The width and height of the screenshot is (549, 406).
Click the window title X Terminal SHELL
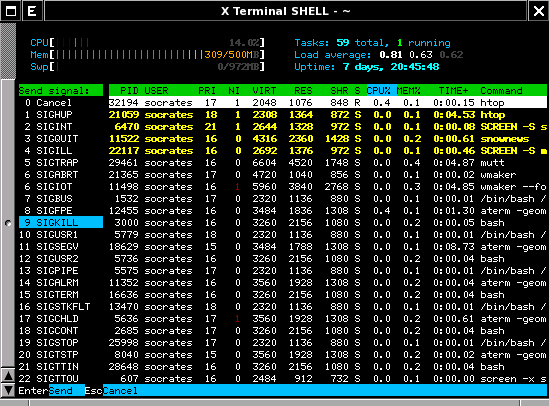click(285, 11)
